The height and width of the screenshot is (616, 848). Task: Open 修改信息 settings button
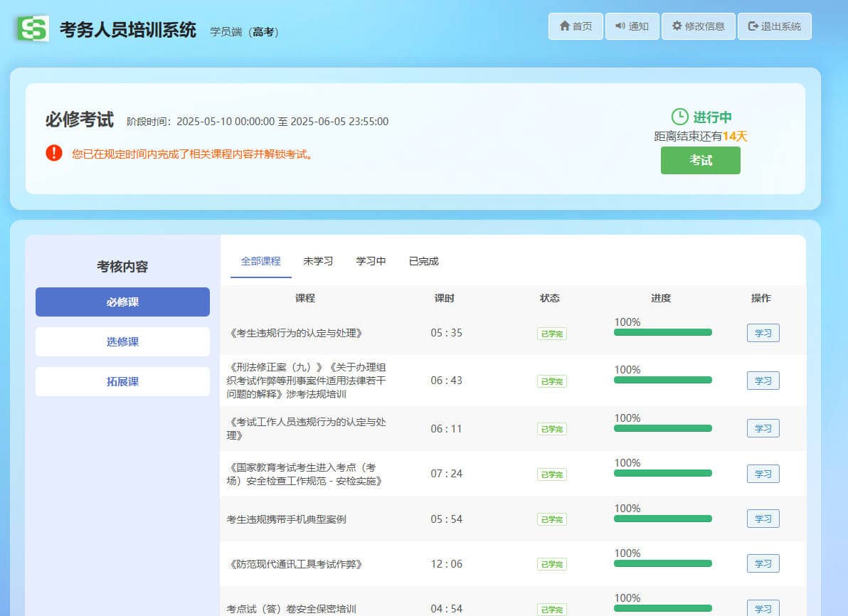tap(698, 26)
